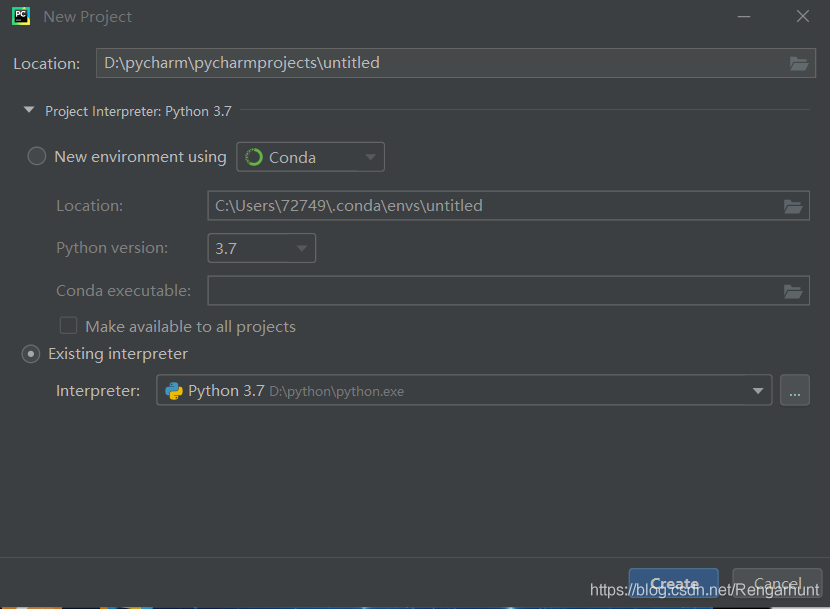Close the New Project dialog

tap(803, 16)
